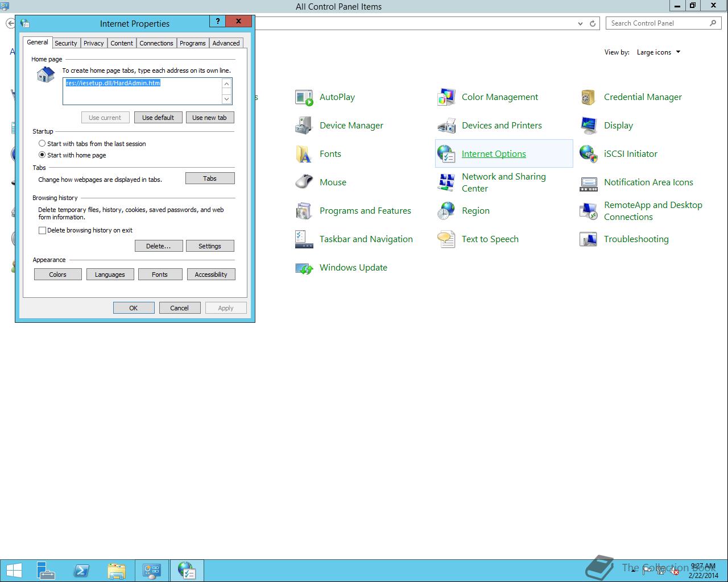This screenshot has height=582, width=728.
Task: Switch to the Privacy tab
Action: click(x=94, y=43)
